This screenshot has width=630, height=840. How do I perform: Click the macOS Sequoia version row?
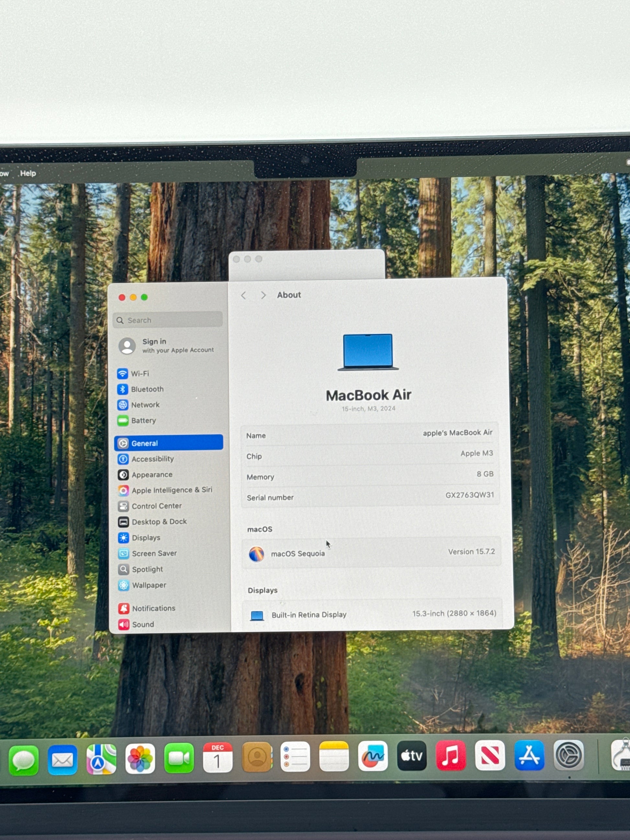pyautogui.click(x=371, y=553)
